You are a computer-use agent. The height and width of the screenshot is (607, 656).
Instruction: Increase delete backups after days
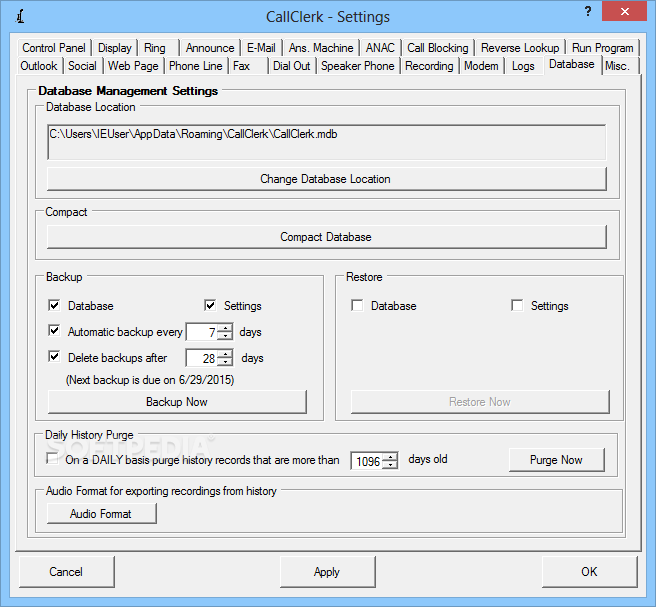click(x=226, y=354)
